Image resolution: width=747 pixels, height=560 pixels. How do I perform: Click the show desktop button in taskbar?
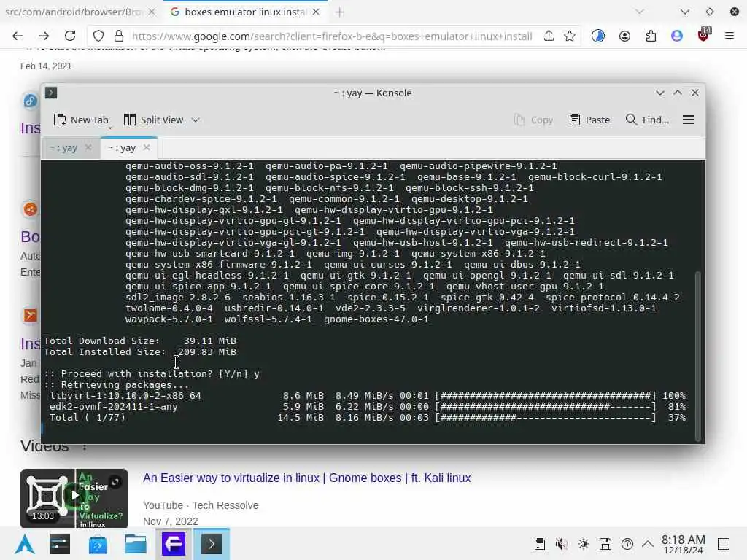point(724,544)
